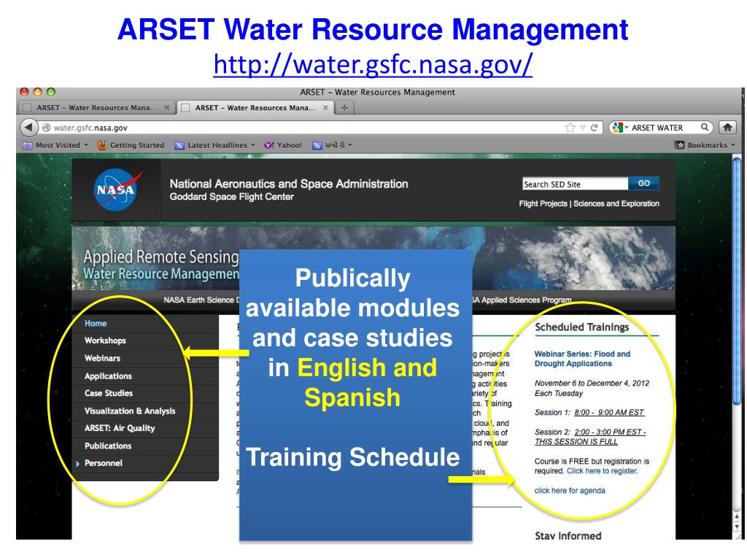Click the macOS red close window button

(x=24, y=92)
